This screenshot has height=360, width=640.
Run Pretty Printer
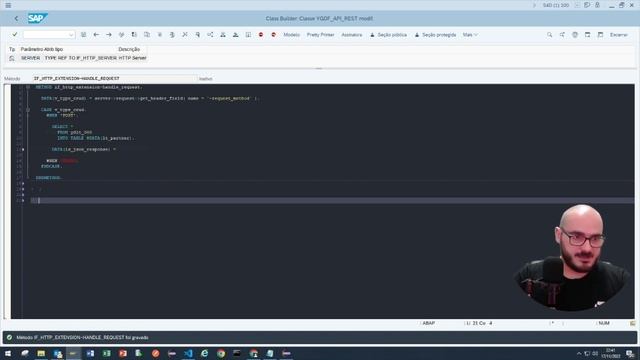click(320, 35)
